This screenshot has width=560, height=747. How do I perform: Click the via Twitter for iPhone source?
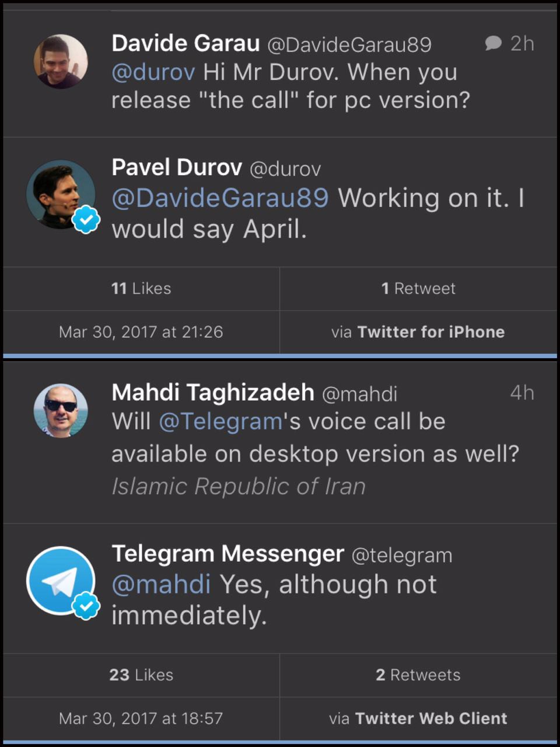click(x=418, y=331)
